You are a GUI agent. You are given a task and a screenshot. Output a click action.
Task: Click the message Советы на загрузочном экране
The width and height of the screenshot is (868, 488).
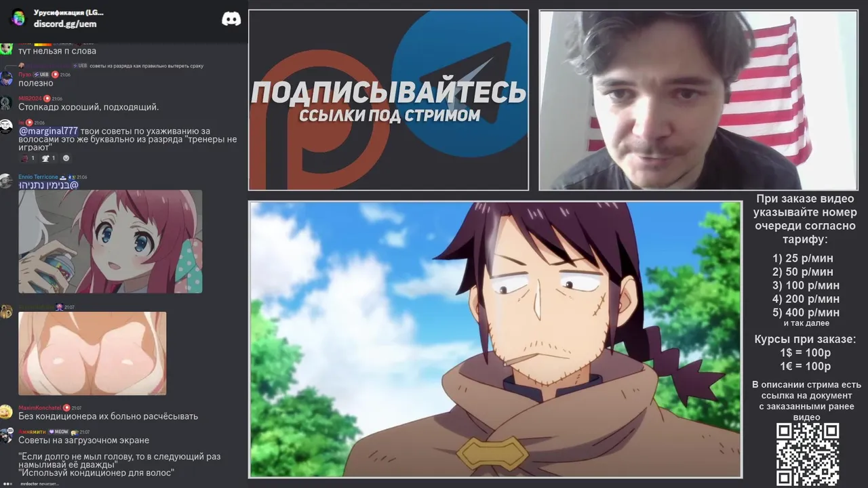(x=84, y=441)
